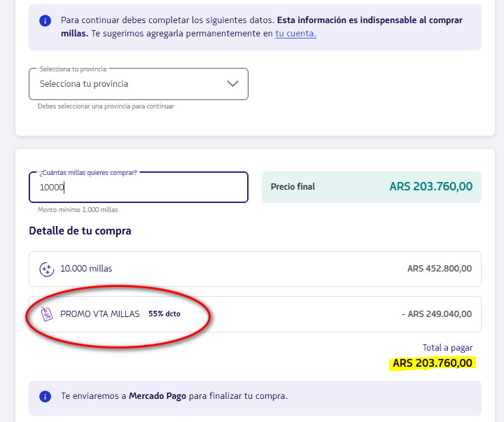Screen dimensions: 504x422
Task: Click the "Detalle de tu compra" heading
Action: [x=80, y=231]
